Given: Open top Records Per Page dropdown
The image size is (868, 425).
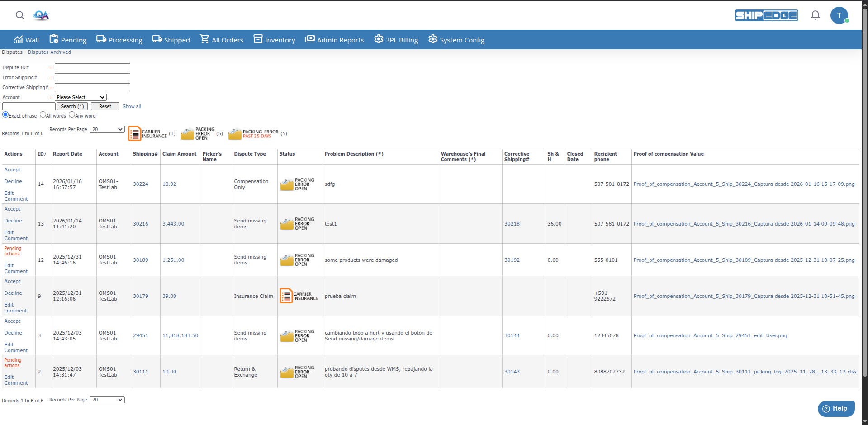Looking at the screenshot, I should coord(107,129).
